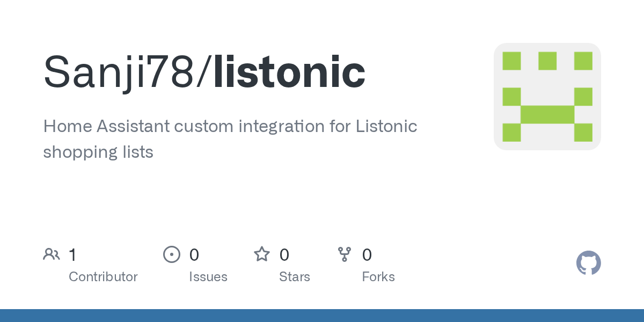Click the blue language bar at bottom
Image resolution: width=644 pixels, height=322 pixels.
(322, 316)
